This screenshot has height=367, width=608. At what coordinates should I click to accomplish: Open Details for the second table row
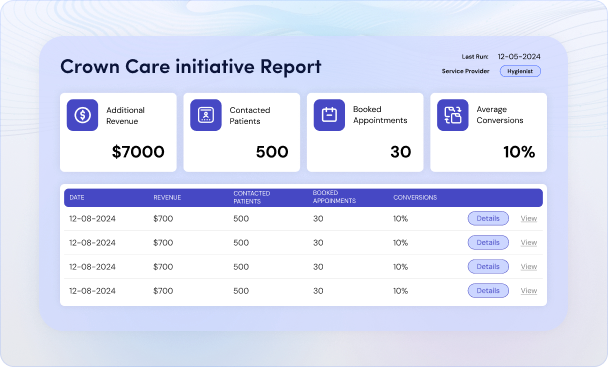click(488, 242)
